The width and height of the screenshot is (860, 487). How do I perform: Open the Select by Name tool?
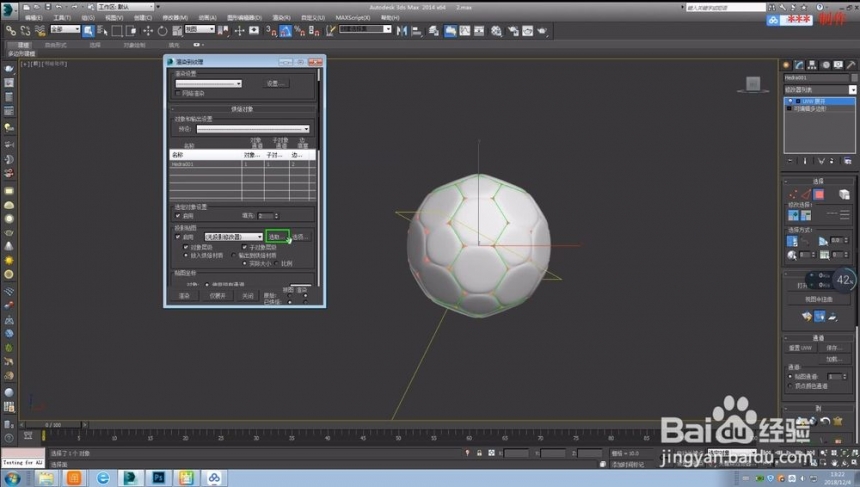[x=103, y=31]
